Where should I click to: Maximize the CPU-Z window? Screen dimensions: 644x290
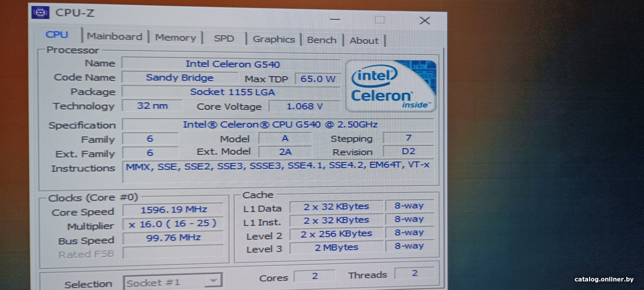tap(379, 20)
